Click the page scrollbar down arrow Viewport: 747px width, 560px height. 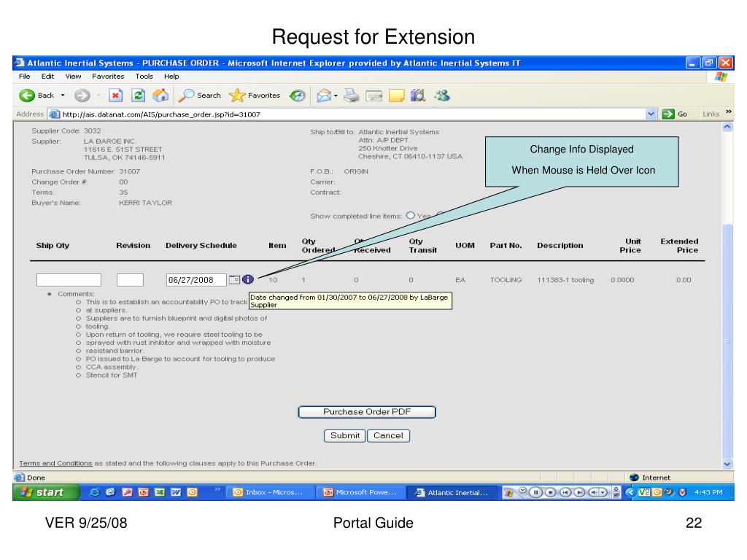pyautogui.click(x=727, y=464)
